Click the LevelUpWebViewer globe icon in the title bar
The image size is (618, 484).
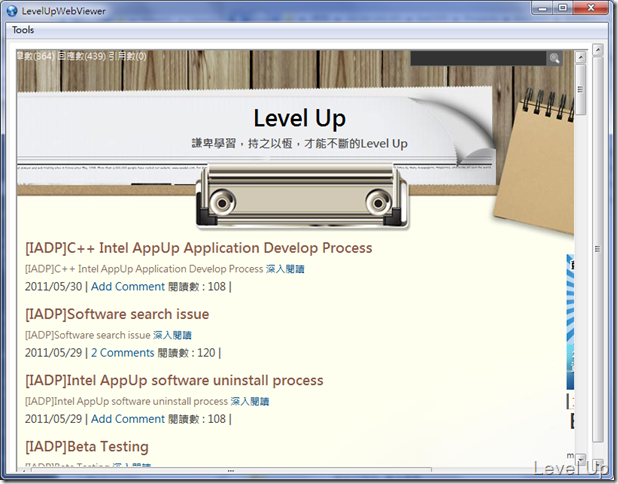point(12,11)
